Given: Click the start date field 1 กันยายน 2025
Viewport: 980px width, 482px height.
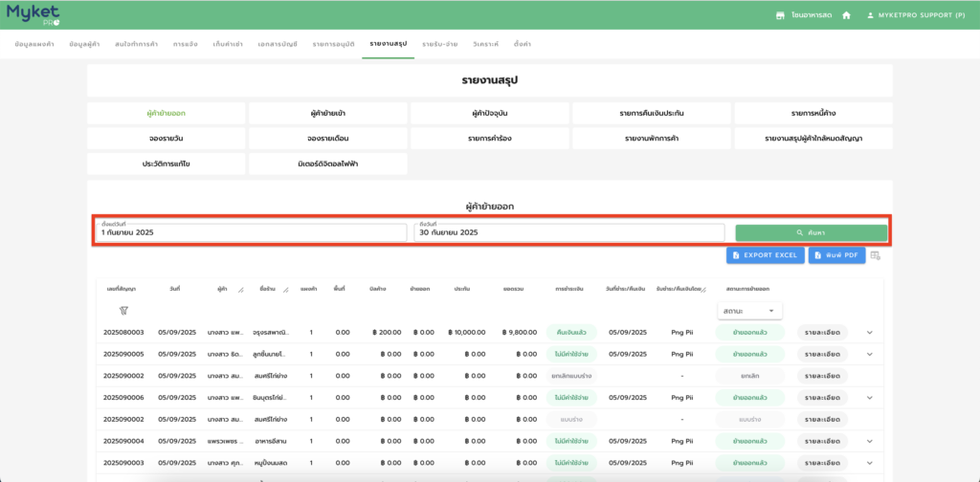Looking at the screenshot, I should [x=251, y=231].
